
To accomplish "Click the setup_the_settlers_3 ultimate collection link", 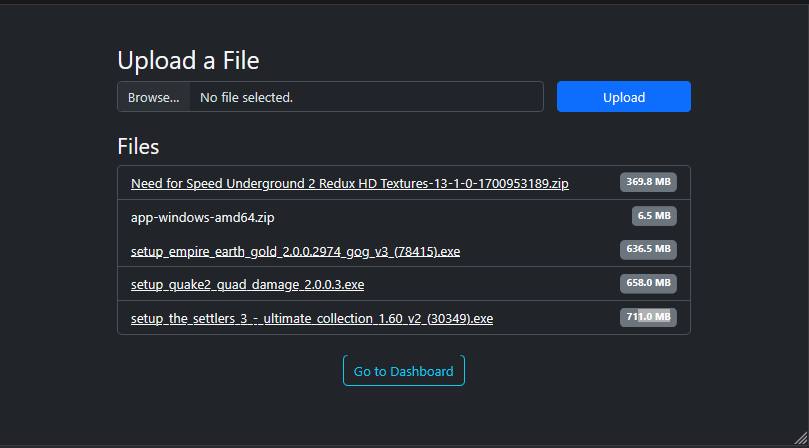I will click(311, 319).
